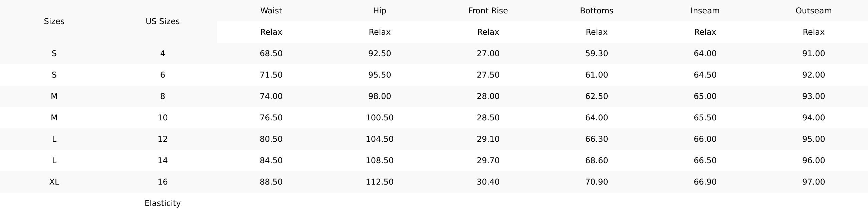The width and height of the screenshot is (868, 214).
Task: Click the Sizes header cell
Action: [54, 21]
